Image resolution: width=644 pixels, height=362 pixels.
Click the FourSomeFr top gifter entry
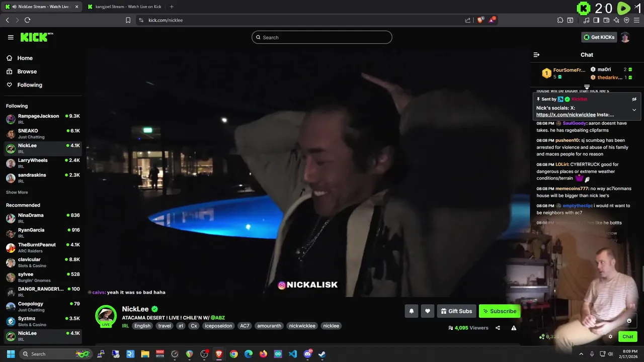coord(563,73)
